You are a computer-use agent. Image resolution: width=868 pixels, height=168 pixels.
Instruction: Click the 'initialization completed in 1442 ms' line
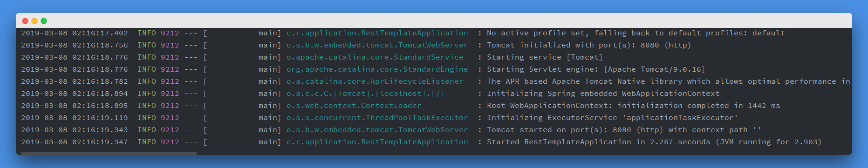(x=633, y=106)
